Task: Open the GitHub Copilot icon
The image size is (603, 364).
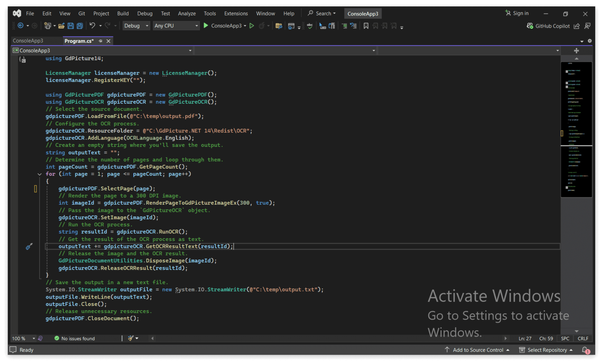Action: click(529, 26)
